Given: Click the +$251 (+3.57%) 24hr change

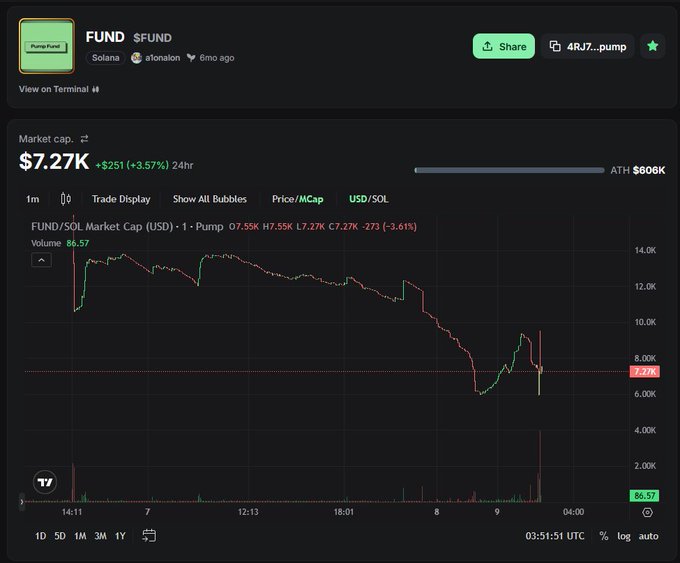Looking at the screenshot, I should tap(144, 165).
